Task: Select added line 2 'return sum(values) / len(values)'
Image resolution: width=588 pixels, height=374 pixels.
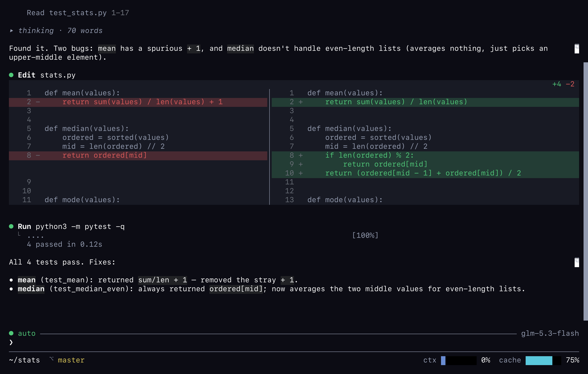Action: (425, 102)
